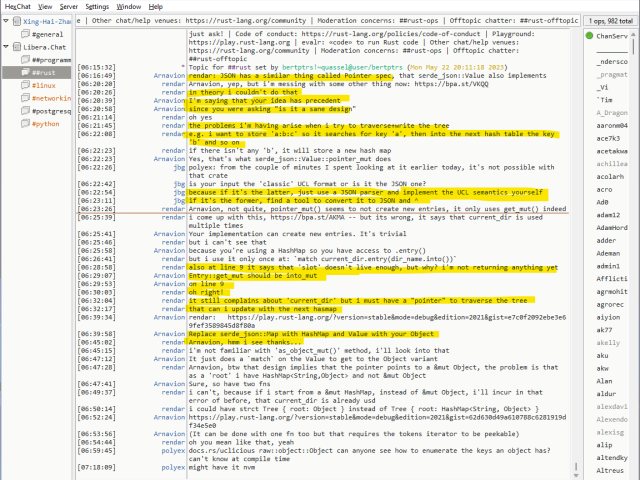Image resolution: width=640 pixels, height=480 pixels.
Task: Open the Settings menu
Action: [x=98, y=6]
